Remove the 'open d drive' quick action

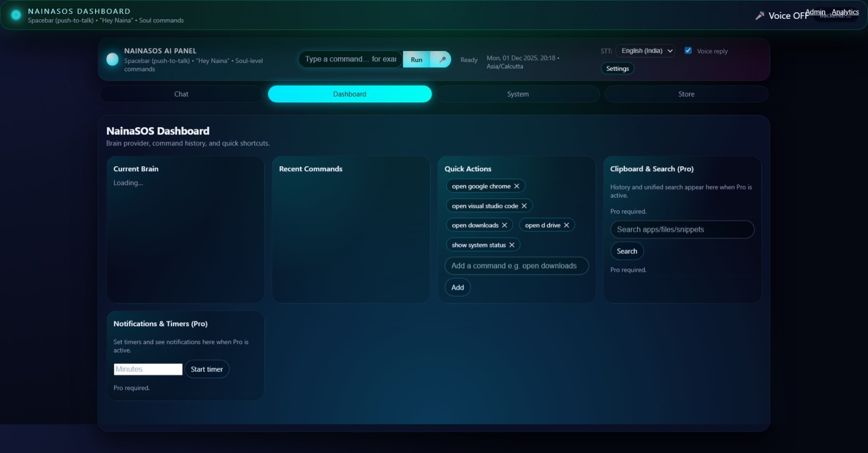[x=567, y=225]
